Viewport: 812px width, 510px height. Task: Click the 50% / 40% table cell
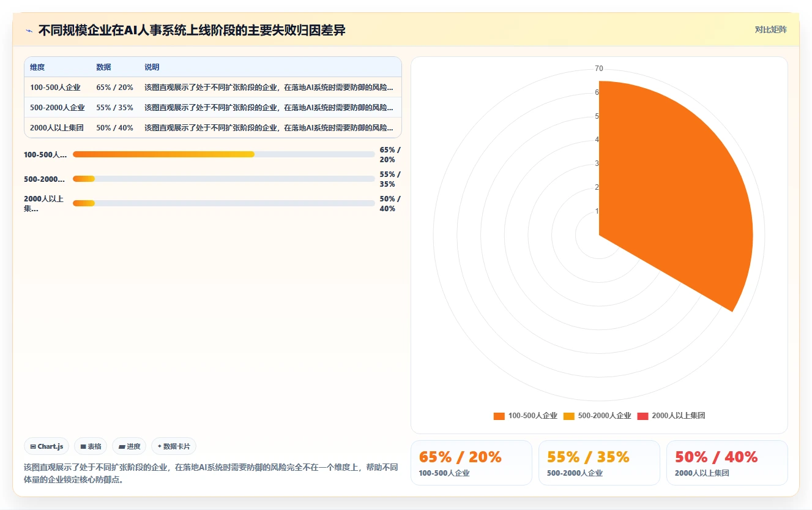pyautogui.click(x=114, y=128)
